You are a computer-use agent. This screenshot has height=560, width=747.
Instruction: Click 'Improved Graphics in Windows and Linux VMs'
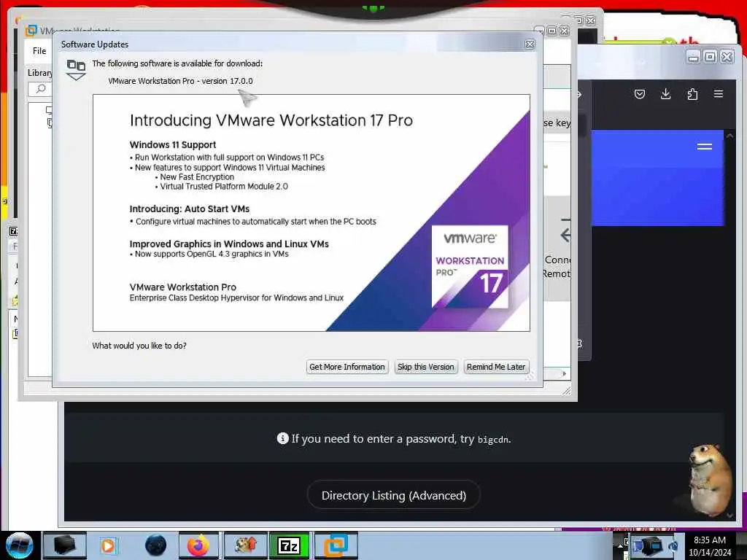click(x=229, y=244)
